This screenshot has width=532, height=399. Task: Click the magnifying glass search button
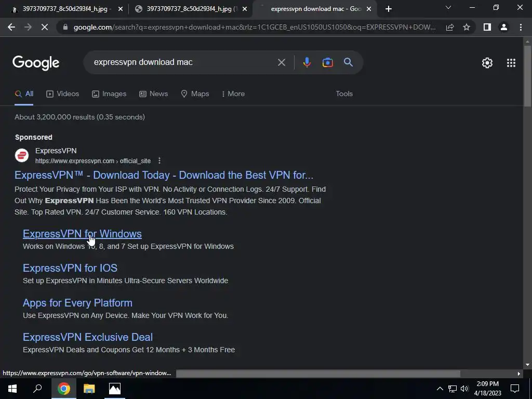(x=349, y=62)
